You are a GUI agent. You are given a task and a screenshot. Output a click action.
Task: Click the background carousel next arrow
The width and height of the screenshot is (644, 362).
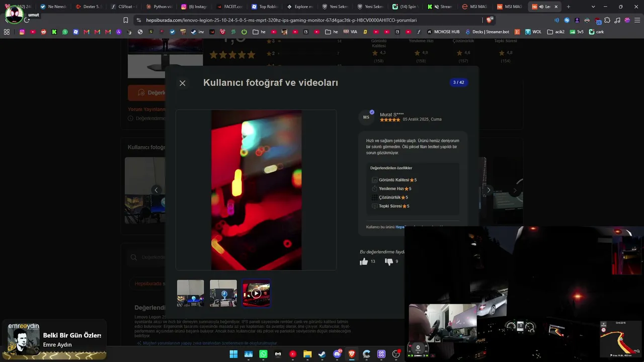pos(515,191)
